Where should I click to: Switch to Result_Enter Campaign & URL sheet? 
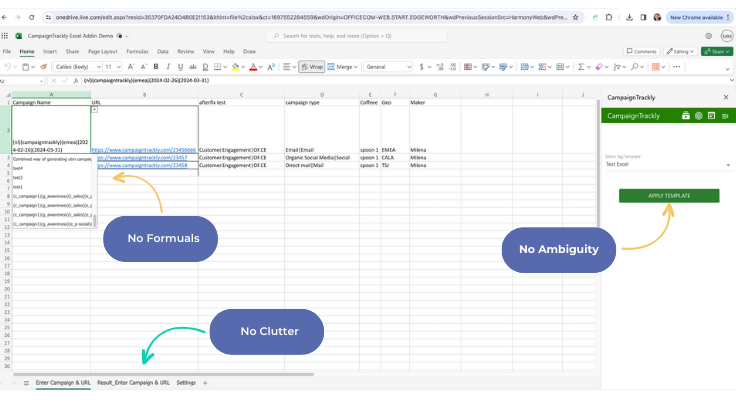(133, 383)
